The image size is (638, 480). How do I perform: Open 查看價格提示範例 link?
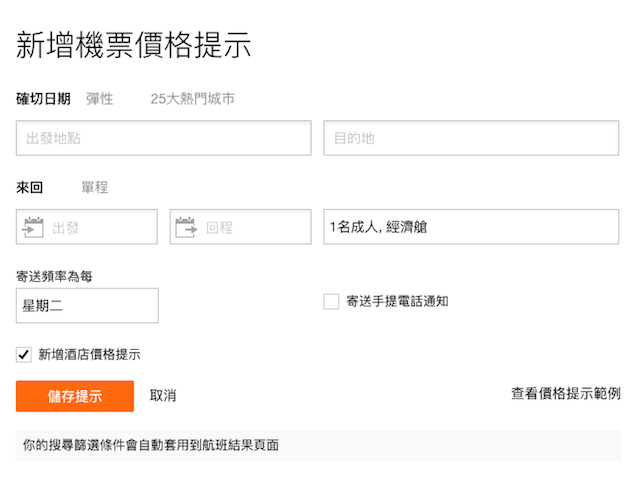coord(566,393)
